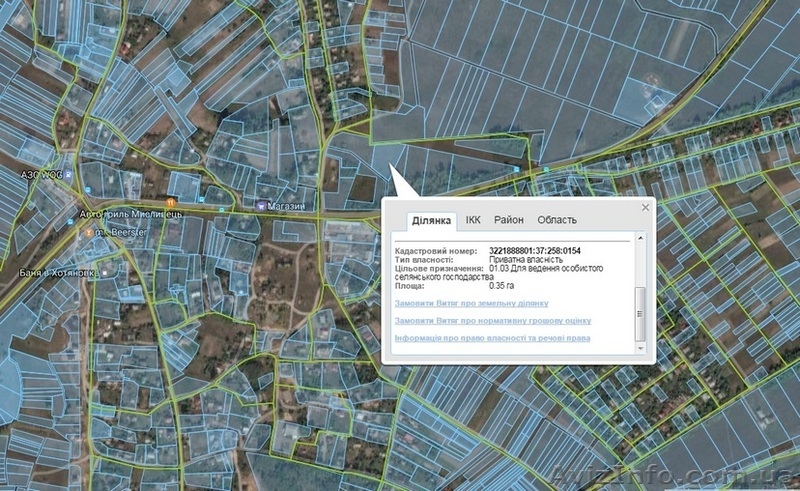
Task: Switch to the Ділянка tab
Action: point(433,220)
